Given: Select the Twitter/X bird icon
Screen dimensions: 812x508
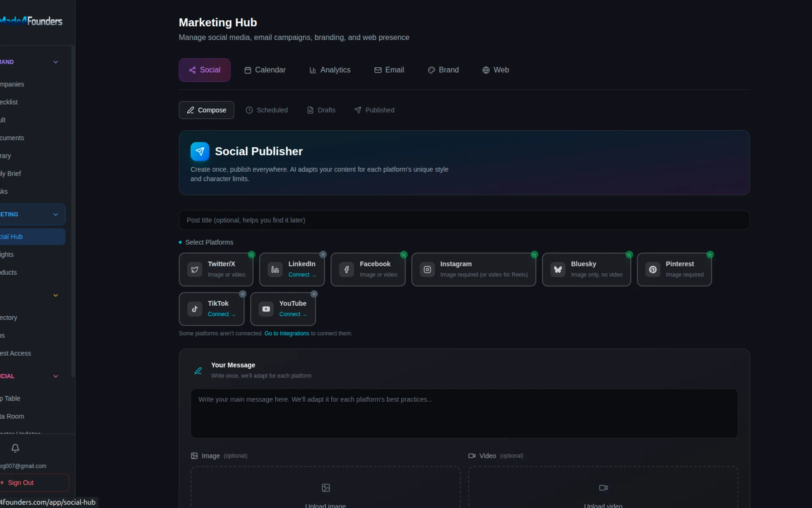Looking at the screenshot, I should click(194, 269).
